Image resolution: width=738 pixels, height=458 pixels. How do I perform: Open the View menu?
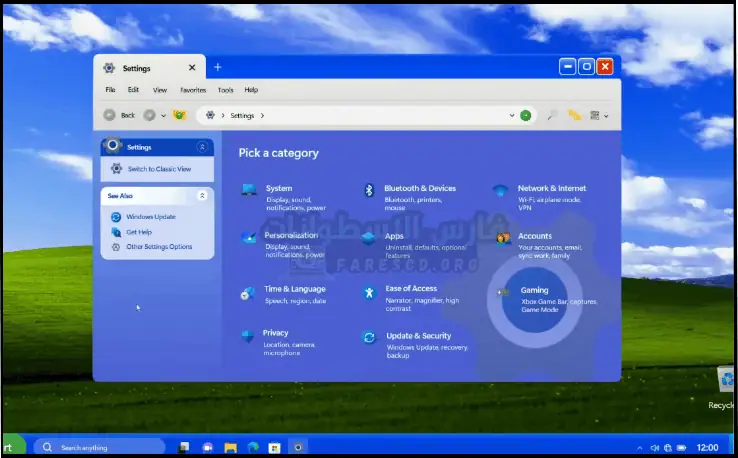click(x=160, y=89)
